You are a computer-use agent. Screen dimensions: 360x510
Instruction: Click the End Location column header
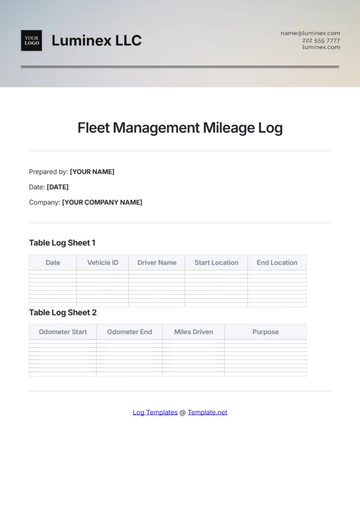[277, 263]
